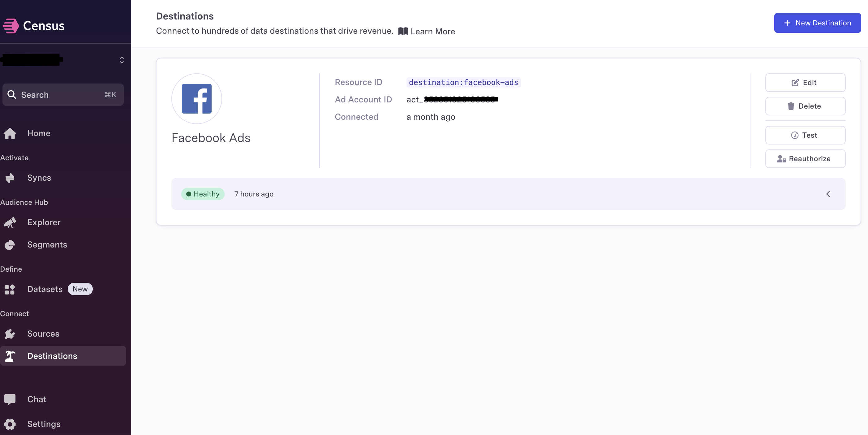Click the Healthy status badge
The image size is (868, 435).
[x=203, y=194]
